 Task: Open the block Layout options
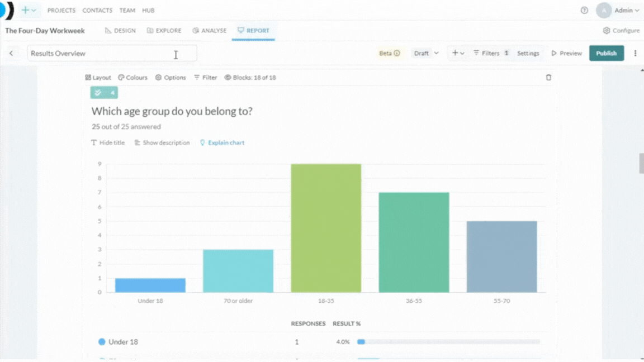point(98,78)
